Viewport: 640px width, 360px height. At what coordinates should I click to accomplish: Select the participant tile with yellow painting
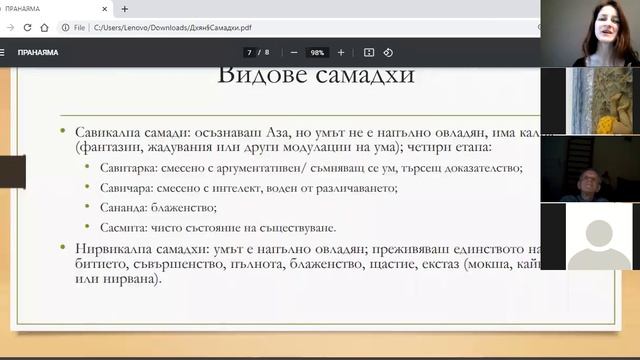coord(590,101)
